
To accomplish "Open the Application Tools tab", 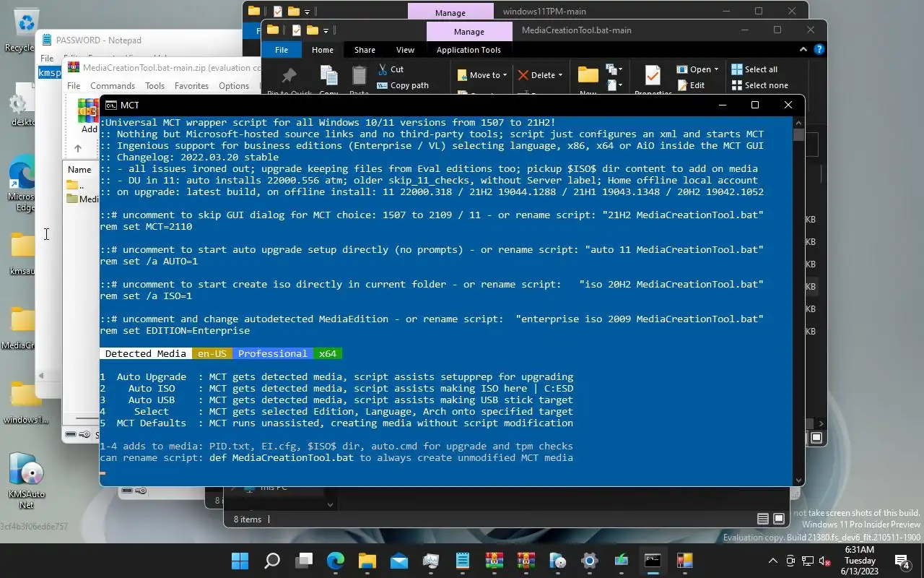I will tap(468, 50).
